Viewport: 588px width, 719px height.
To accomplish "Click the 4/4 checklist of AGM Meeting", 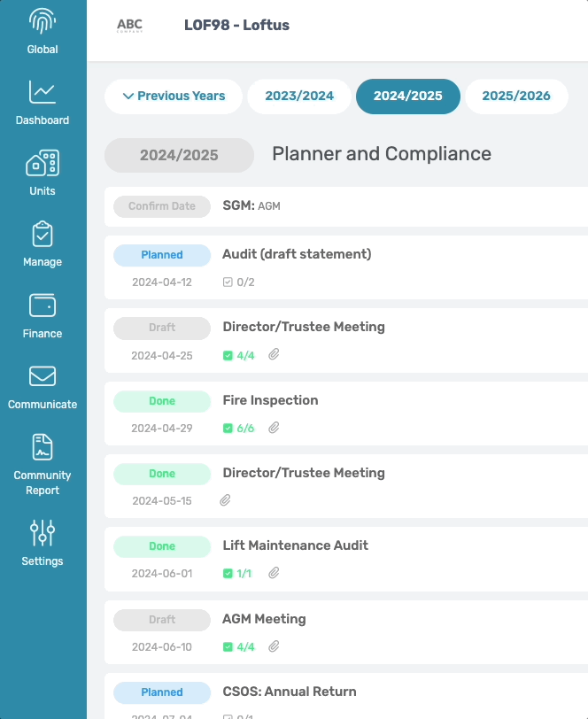I will click(238, 647).
